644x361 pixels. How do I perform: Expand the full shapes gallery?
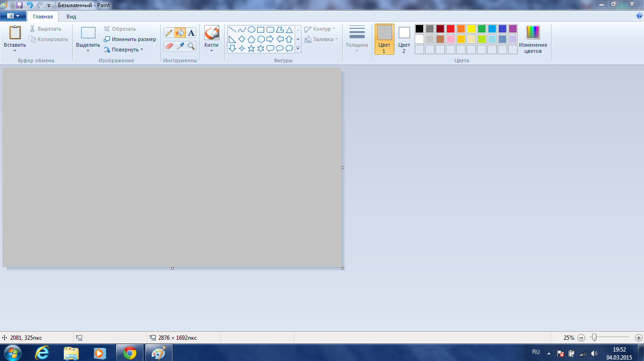[x=298, y=49]
